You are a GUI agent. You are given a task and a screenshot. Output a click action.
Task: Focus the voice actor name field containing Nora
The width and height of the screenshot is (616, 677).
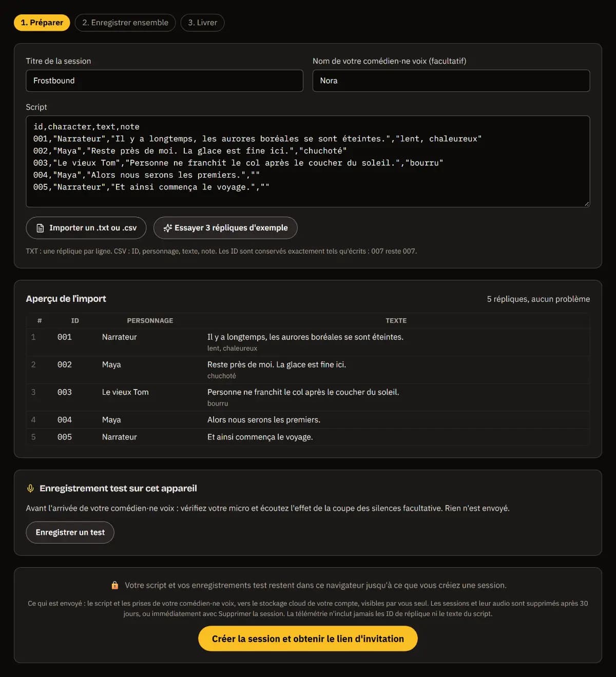[451, 81]
